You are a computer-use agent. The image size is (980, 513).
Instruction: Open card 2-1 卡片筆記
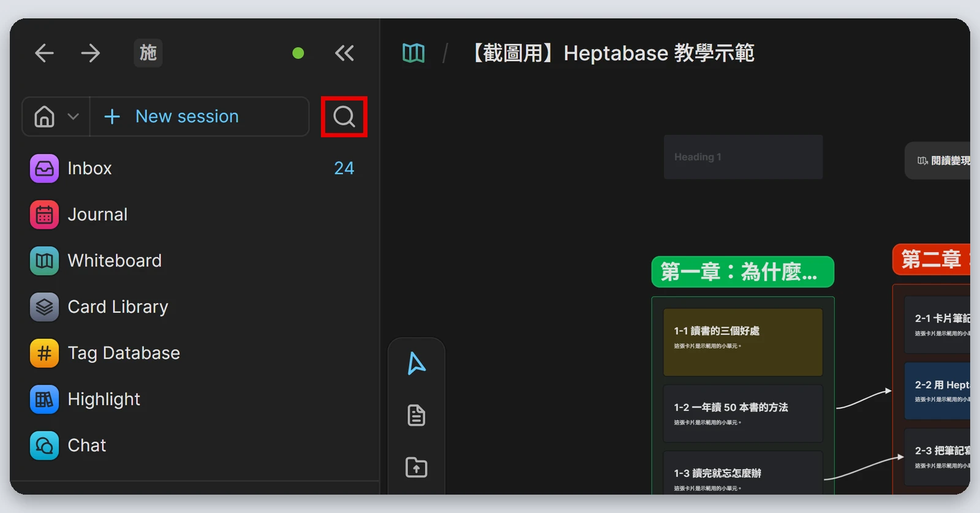coord(937,325)
